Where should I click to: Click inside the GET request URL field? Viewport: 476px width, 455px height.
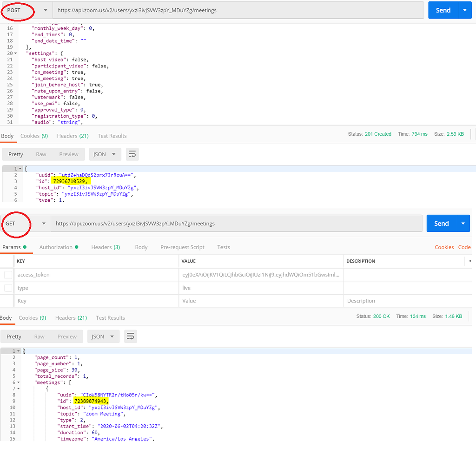[x=186, y=223]
